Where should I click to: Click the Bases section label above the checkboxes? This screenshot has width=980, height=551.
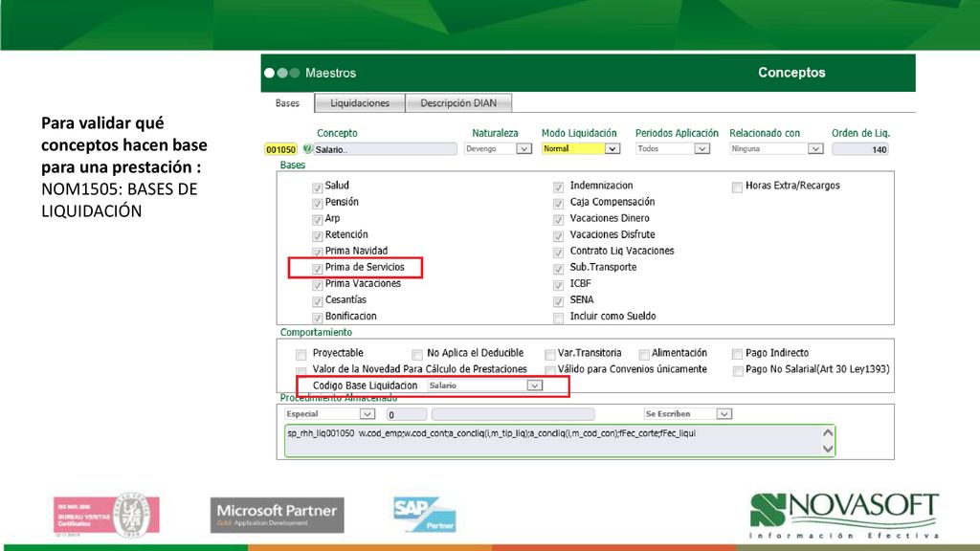point(293,165)
